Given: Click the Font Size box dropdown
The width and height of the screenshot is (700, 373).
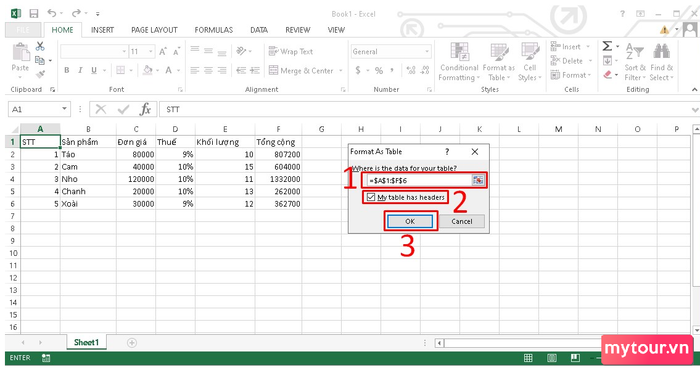Looking at the screenshot, I should (150, 52).
